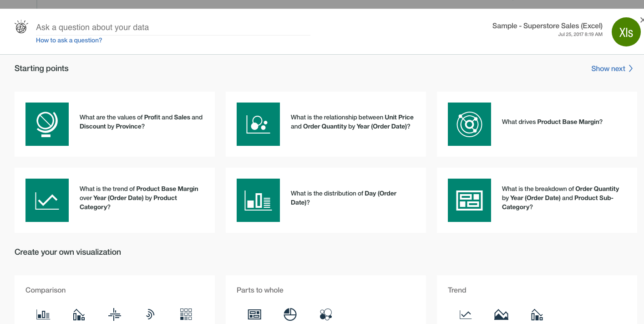The width and height of the screenshot is (644, 324).
Task: Pick the heat map grid icon under Comparison
Action: [x=186, y=314]
